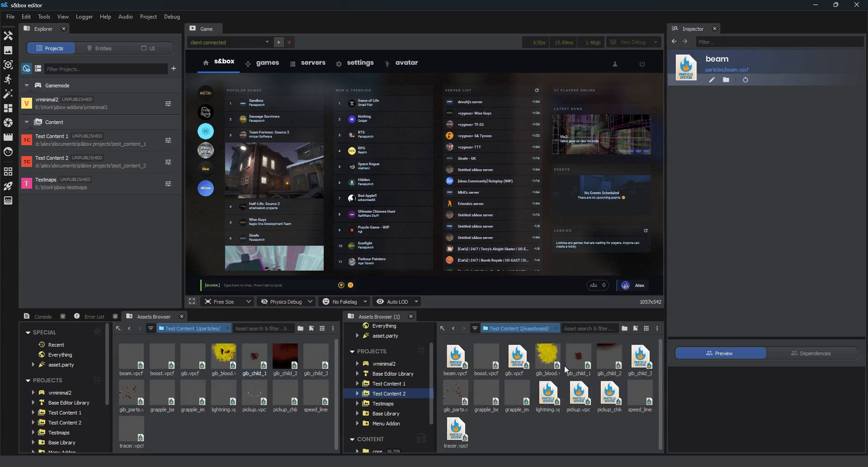Viewport: 868px width, 467px height.
Task: Click the particles/beam.vpcf path link
Action: (727, 70)
